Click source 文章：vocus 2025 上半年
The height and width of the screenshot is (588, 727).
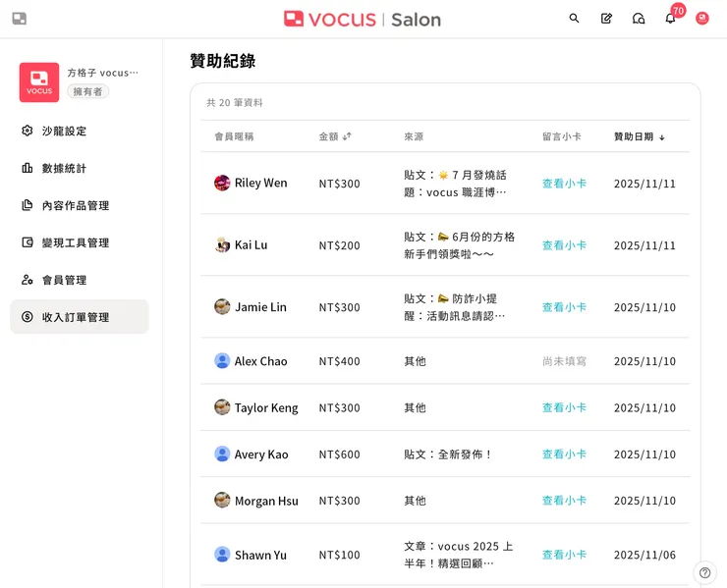click(458, 555)
